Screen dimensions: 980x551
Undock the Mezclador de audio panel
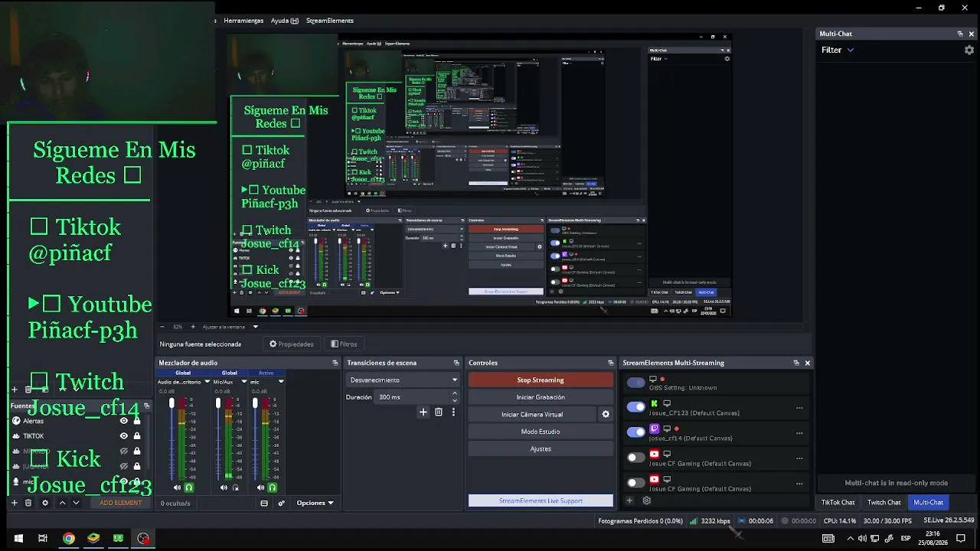335,363
